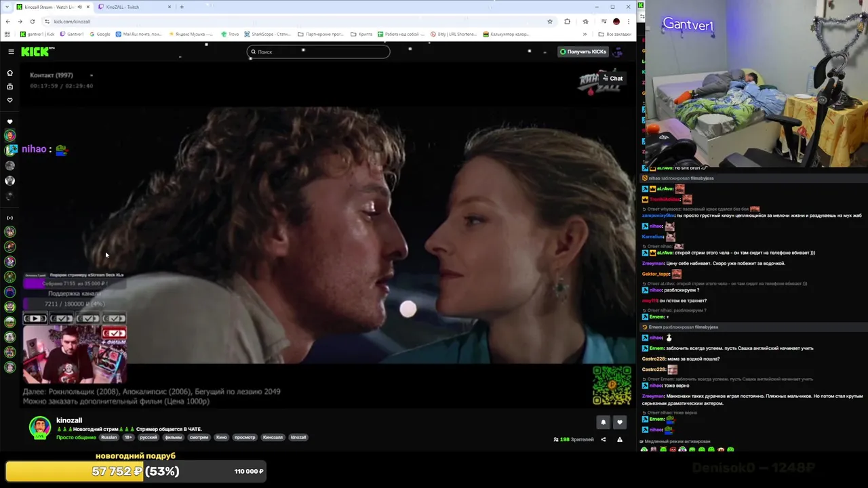Click the 'просмотр' tag
This screenshot has width=868, height=488.
[245, 437]
